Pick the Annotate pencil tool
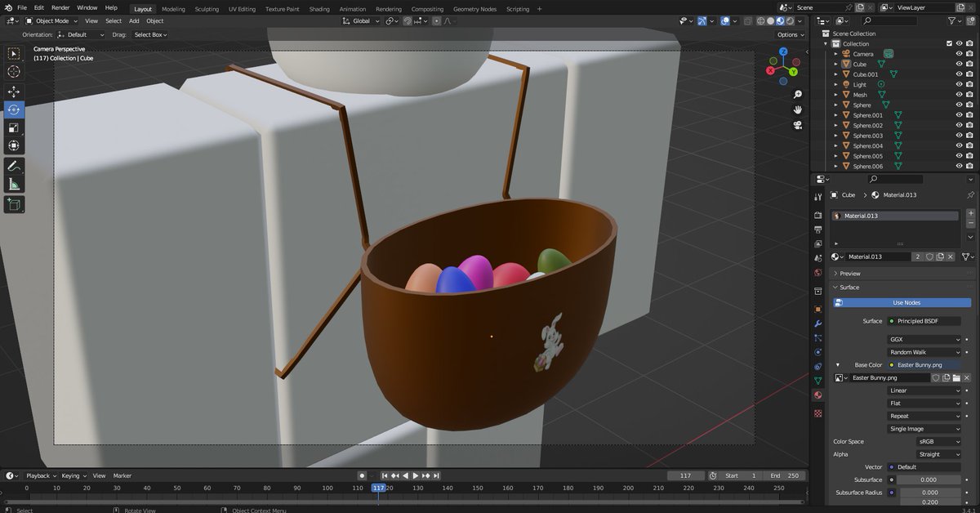Image resolution: width=980 pixels, height=513 pixels. (14, 166)
